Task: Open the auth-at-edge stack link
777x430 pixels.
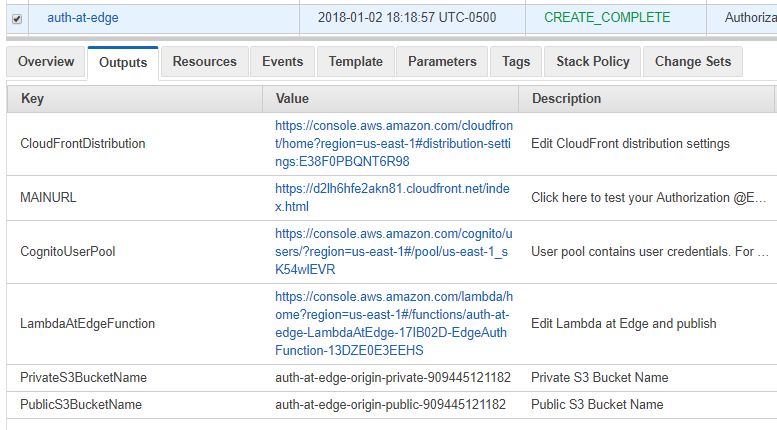Action: tap(83, 18)
